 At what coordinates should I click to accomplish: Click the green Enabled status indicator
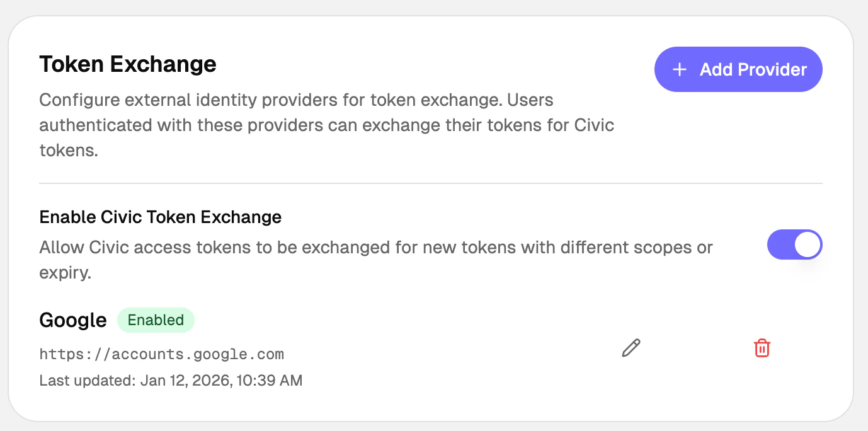[156, 320]
